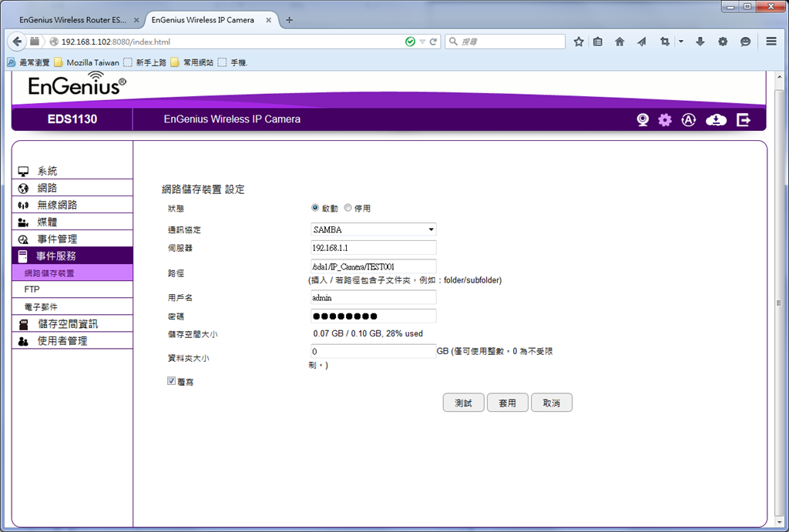Open the 系統 sidebar menu

(72, 171)
